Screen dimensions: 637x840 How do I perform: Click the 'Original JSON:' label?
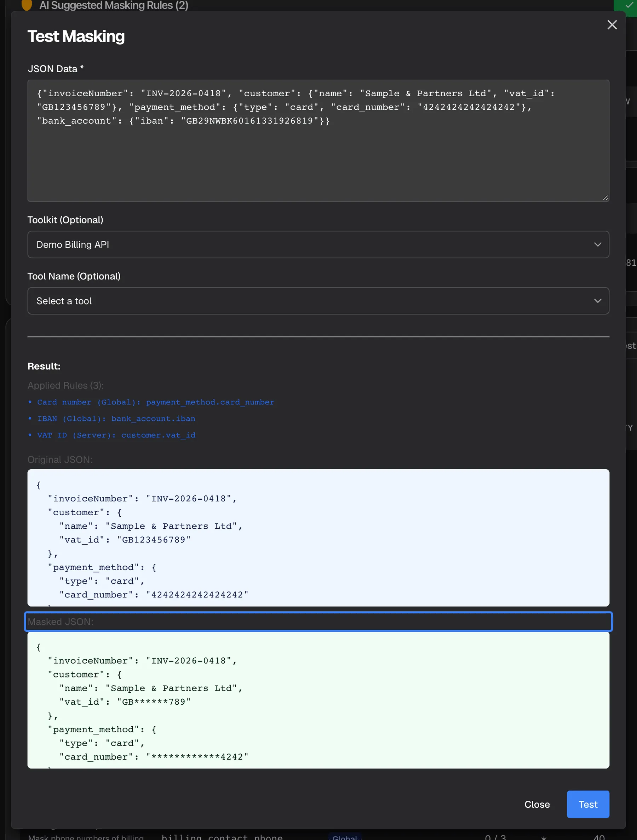(60, 460)
